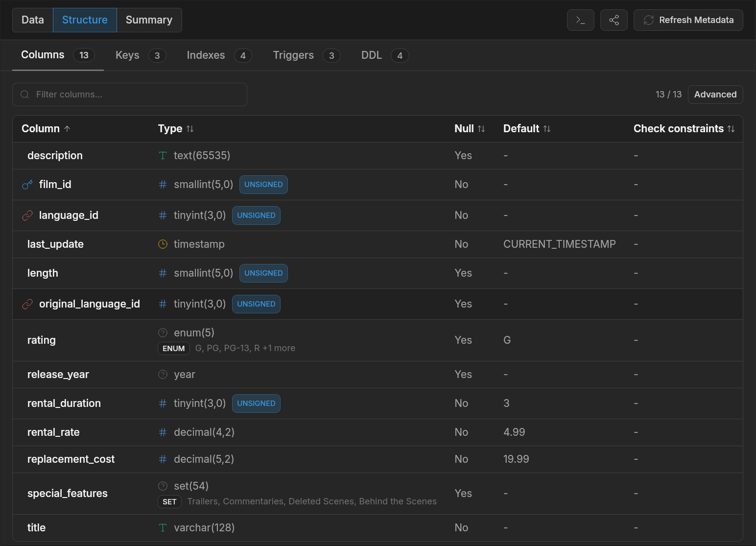The width and height of the screenshot is (756, 546).
Task: Click the foreign key icon for original_language_id
Action: coord(27,304)
